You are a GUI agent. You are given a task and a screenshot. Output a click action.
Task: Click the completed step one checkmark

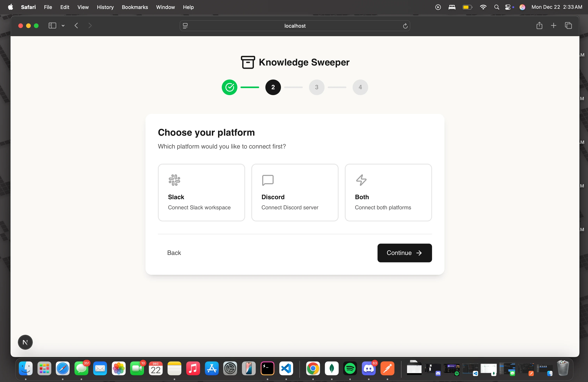[229, 87]
